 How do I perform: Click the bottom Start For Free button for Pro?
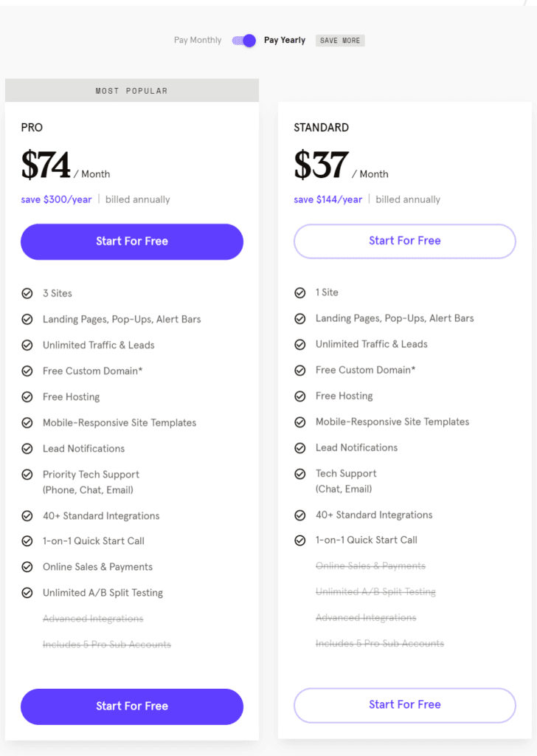tap(131, 707)
